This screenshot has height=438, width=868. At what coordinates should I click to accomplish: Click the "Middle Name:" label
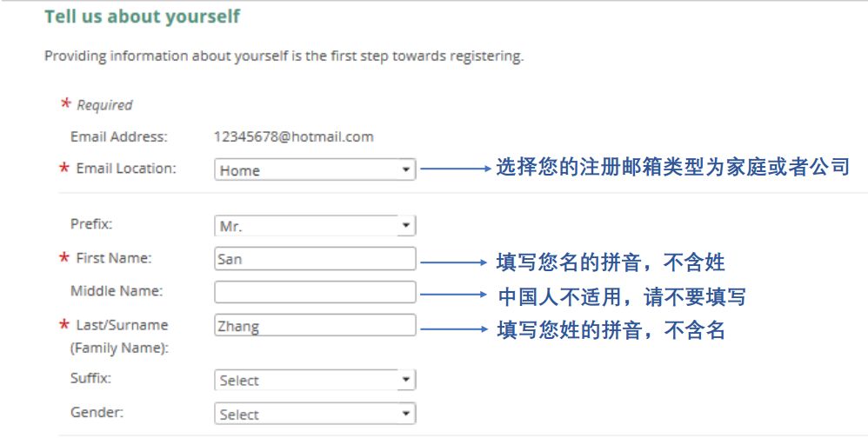click(117, 291)
